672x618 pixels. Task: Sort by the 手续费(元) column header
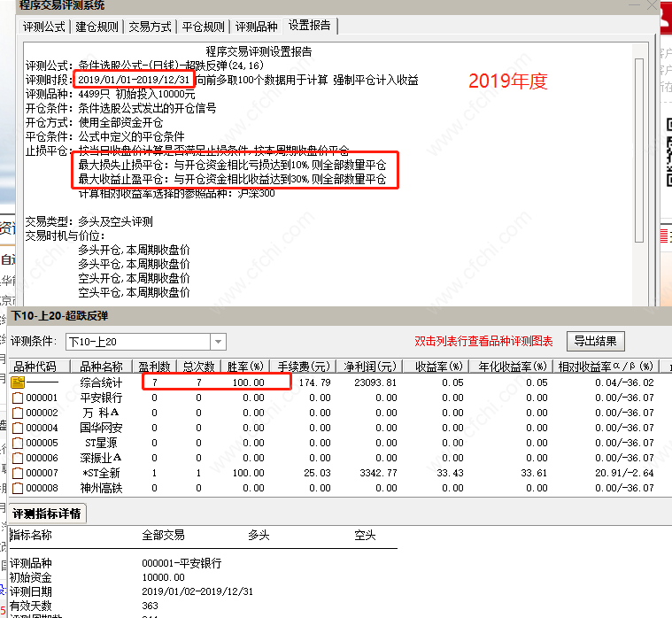(303, 367)
